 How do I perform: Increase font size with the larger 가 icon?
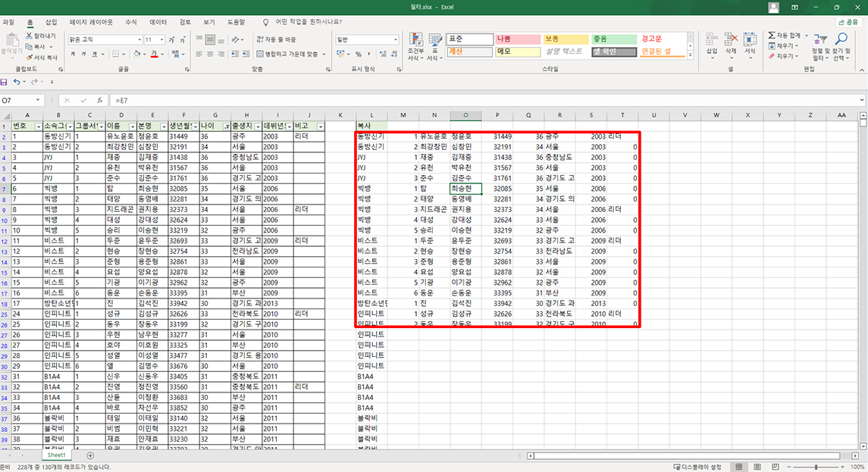pos(171,39)
